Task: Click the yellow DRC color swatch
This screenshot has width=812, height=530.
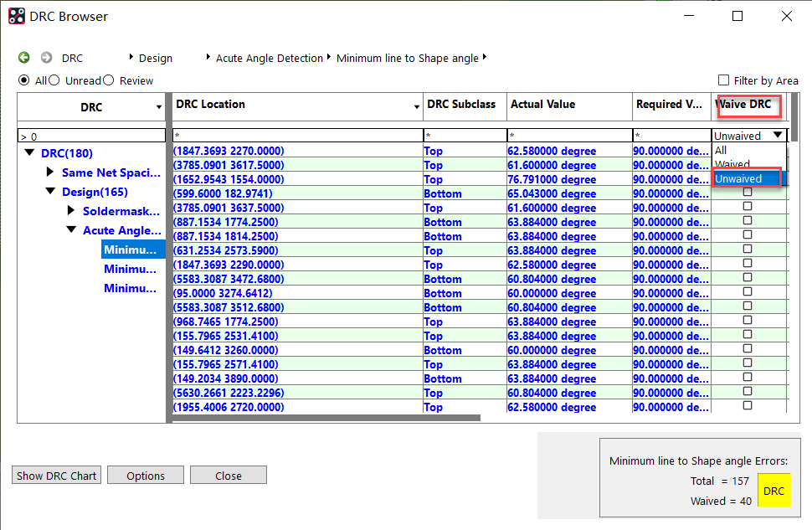Action: point(773,491)
